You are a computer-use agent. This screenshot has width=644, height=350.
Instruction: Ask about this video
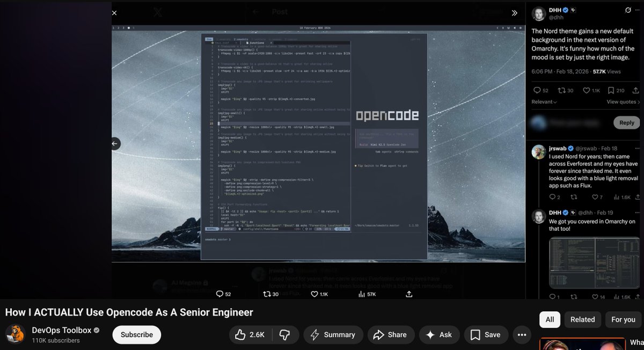click(x=439, y=334)
